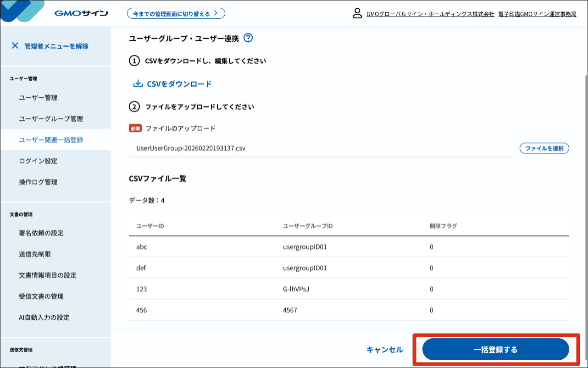Viewport: 588px width, 368px height.
Task: Click the GMO Sign logo
Action: (81, 13)
